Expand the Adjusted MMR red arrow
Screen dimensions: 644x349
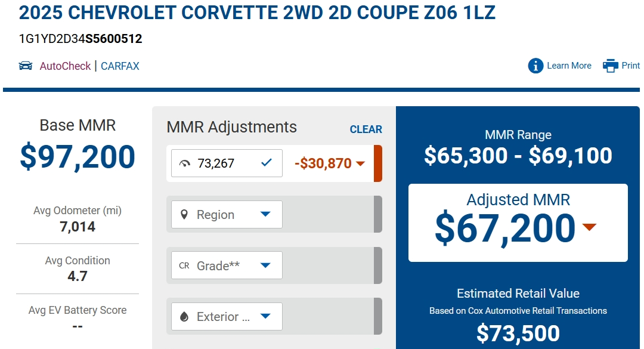589,227
